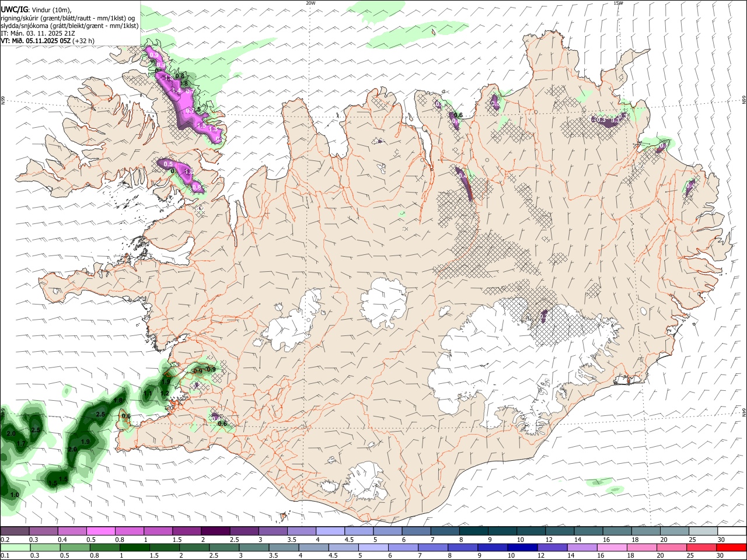Click the "20W" longitude label
The image size is (747, 560).
[x=310, y=3]
